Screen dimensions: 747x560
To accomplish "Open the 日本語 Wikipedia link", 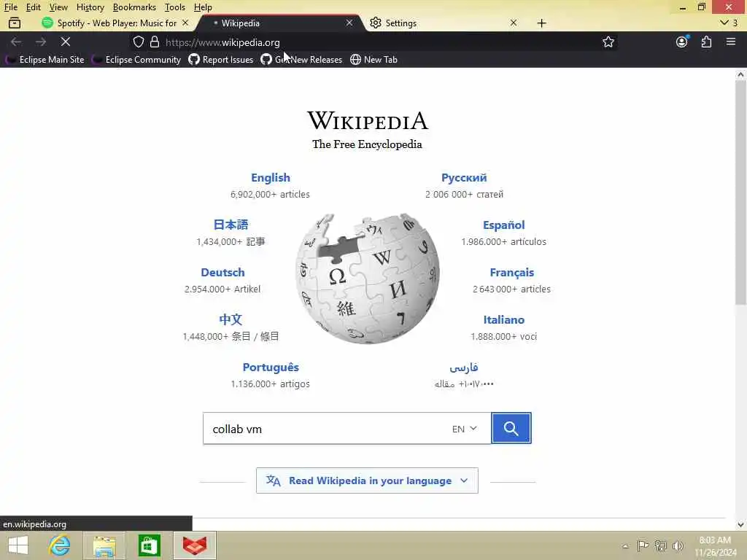I will [231, 225].
